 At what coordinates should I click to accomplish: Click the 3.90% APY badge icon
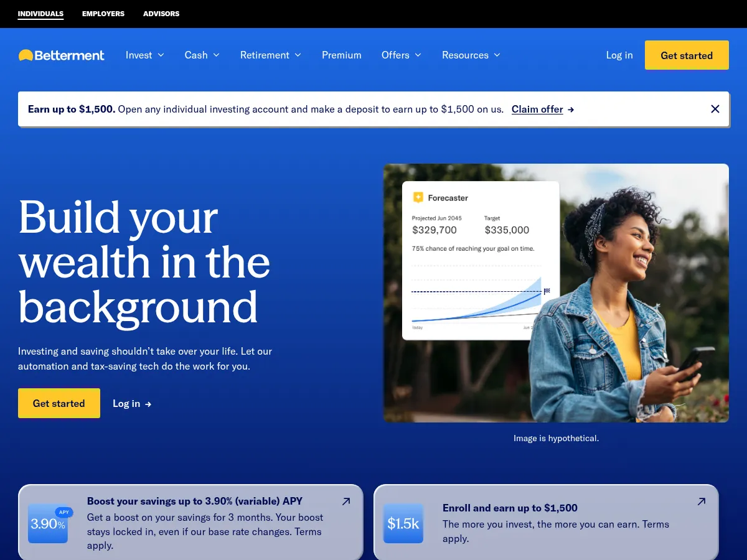tap(48, 524)
